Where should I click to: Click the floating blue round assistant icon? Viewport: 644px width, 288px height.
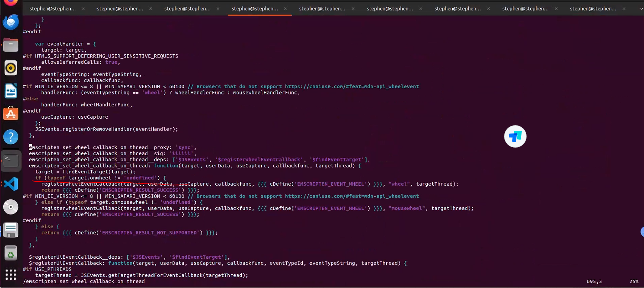(x=515, y=136)
